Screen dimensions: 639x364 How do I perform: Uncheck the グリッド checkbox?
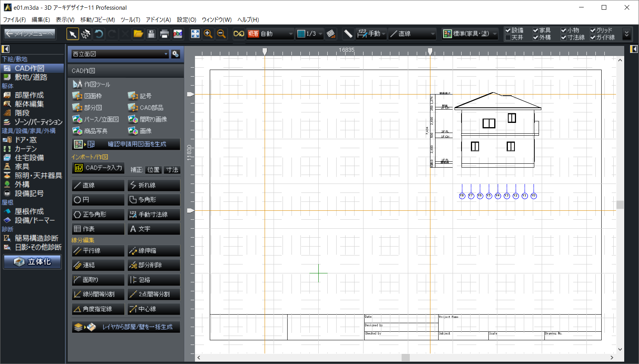(593, 30)
